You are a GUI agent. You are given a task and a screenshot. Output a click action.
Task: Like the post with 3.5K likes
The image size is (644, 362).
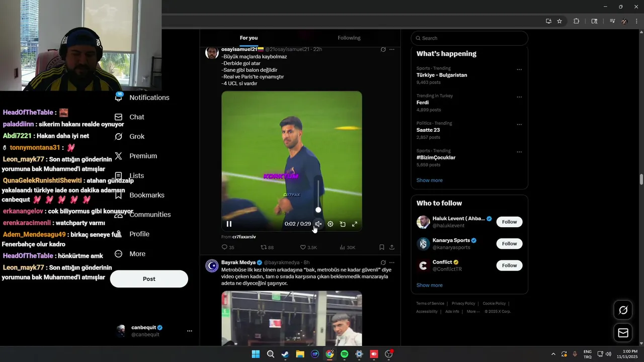(x=308, y=247)
